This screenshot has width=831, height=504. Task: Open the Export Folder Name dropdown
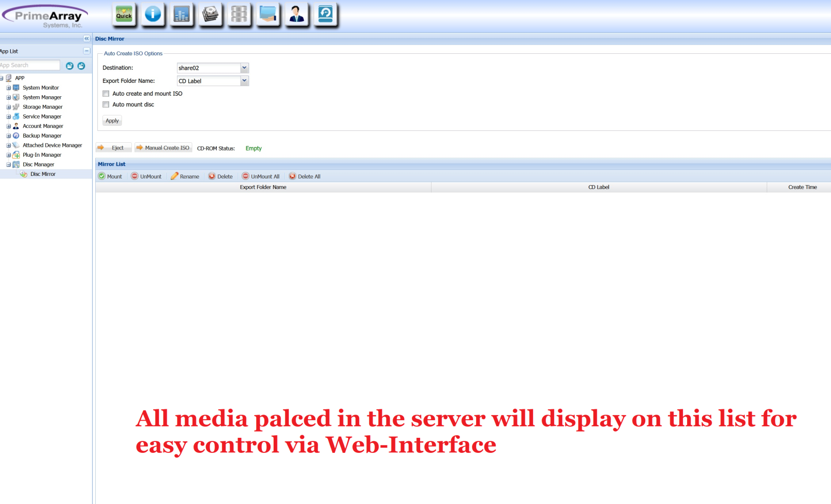244,81
